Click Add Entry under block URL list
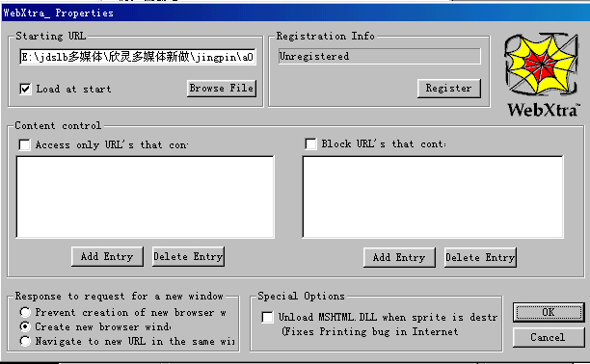This screenshot has height=364, width=590. pos(399,257)
